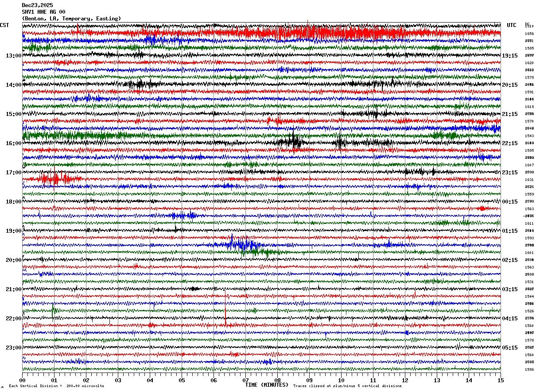Pick minute tick label 08 on bottom axis
The height and width of the screenshot is (392, 536).
277,380
